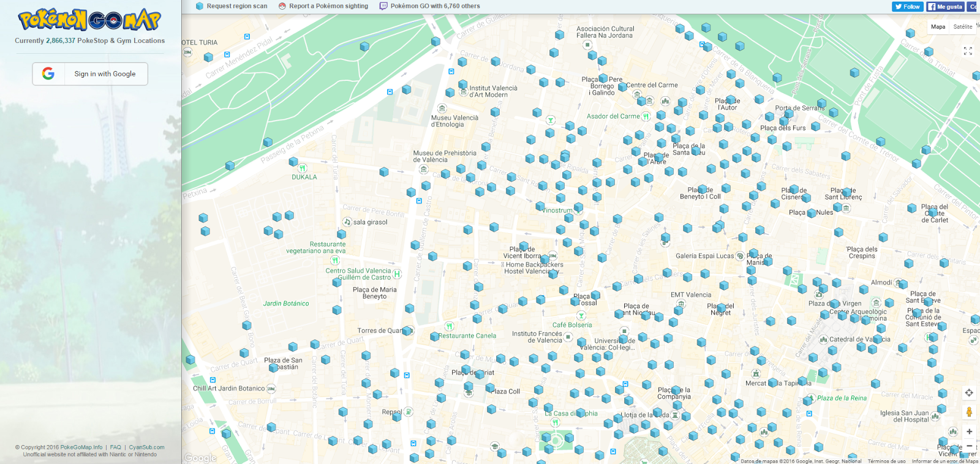Click the Iglesia San Juan del Hospital icon
This screenshot has height=464, width=980.
pyautogui.click(x=935, y=416)
